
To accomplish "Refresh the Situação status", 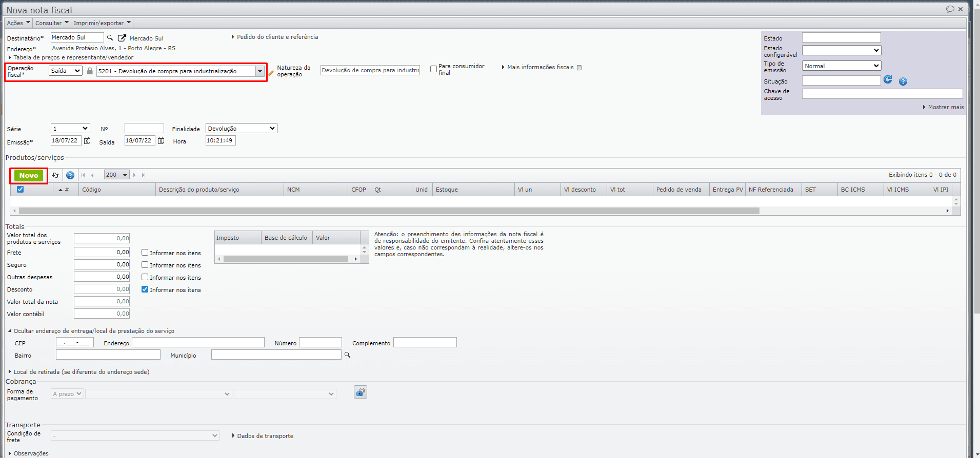I will coord(888,79).
